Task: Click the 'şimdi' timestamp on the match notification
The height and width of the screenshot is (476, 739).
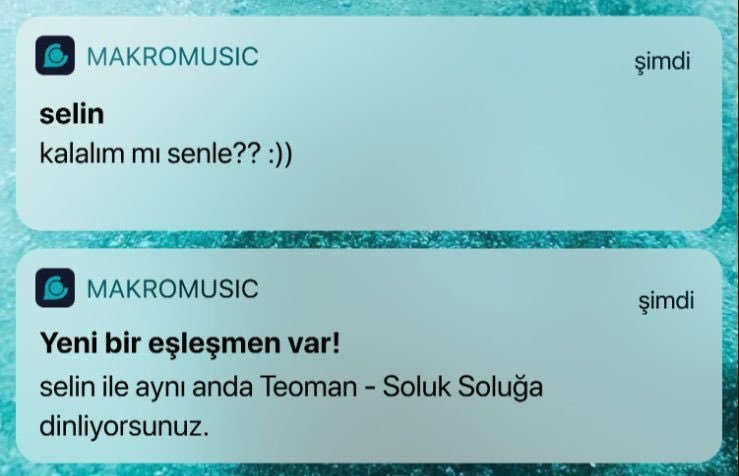Action: 666,301
